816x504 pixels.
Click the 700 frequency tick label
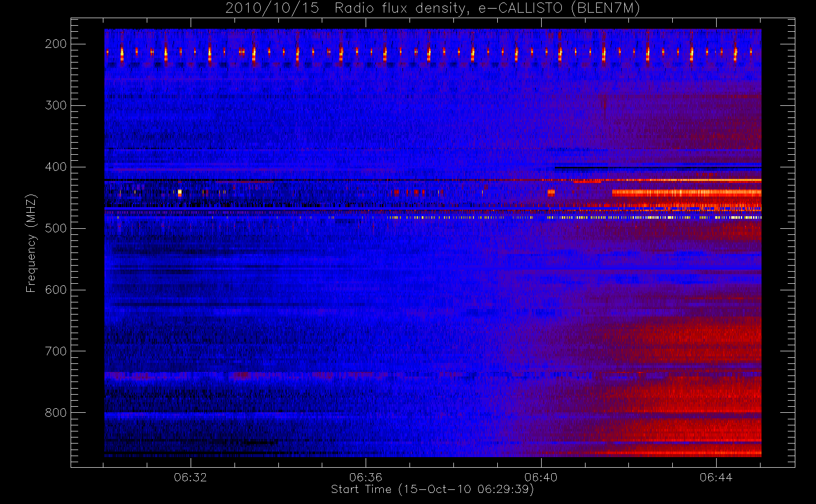56,351
